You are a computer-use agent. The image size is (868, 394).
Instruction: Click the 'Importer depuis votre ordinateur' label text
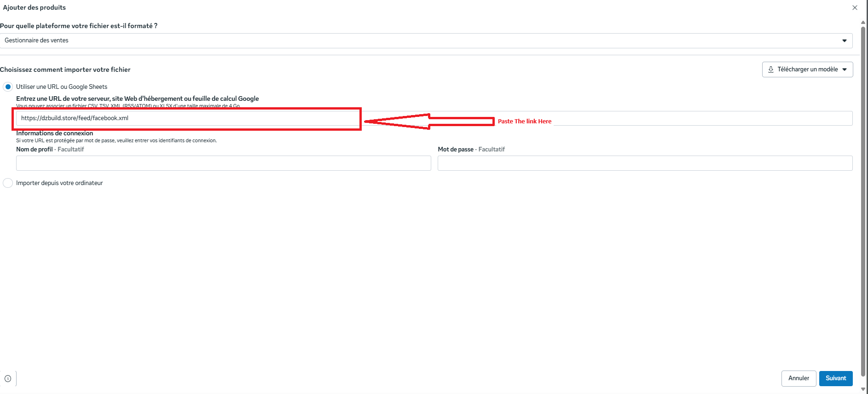point(59,183)
